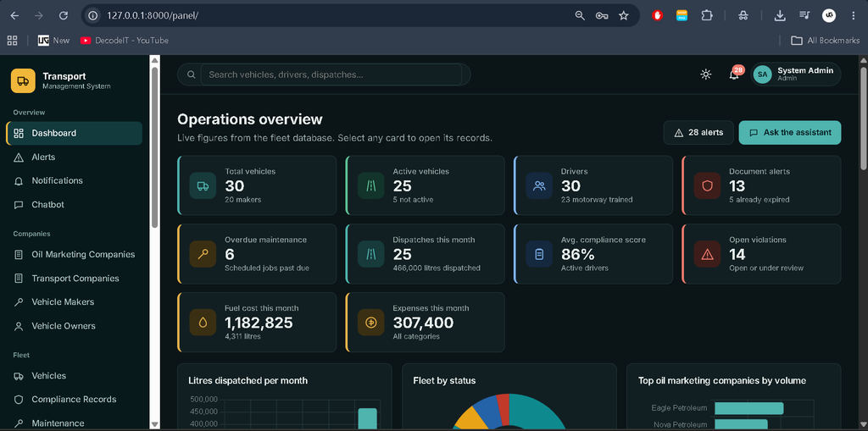Click the Vehicle Owners person icon
The height and width of the screenshot is (431, 868).
(19, 326)
